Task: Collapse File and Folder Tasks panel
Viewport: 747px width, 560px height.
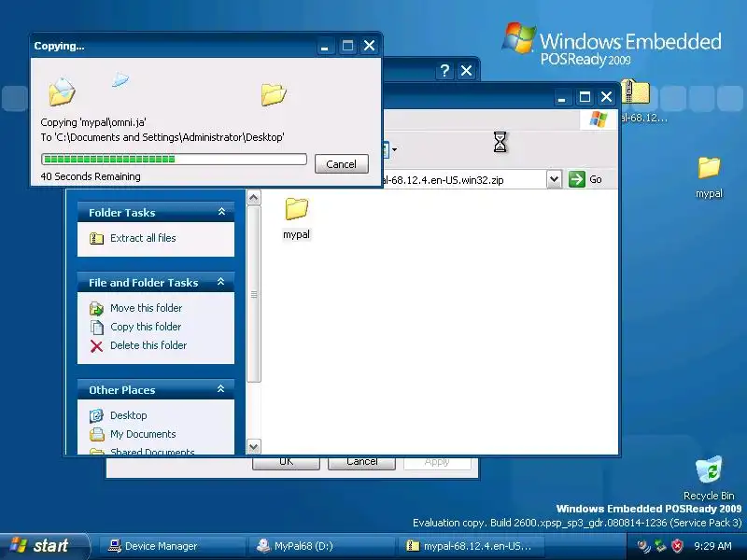Action: coord(221,282)
